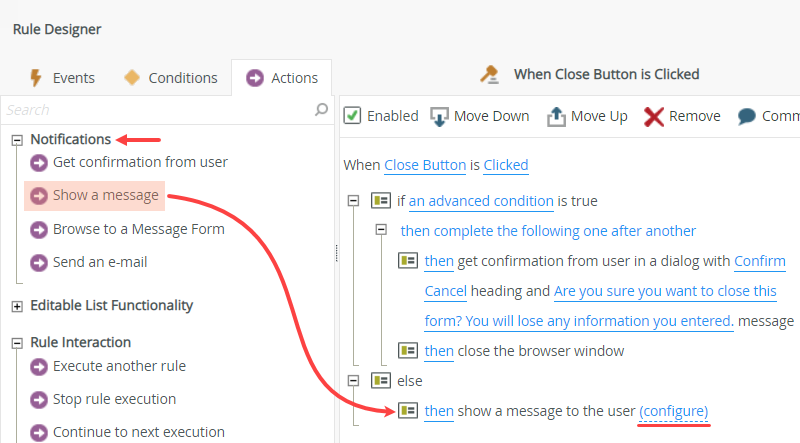
Task: Click the (configure) link
Action: pyautogui.click(x=674, y=411)
